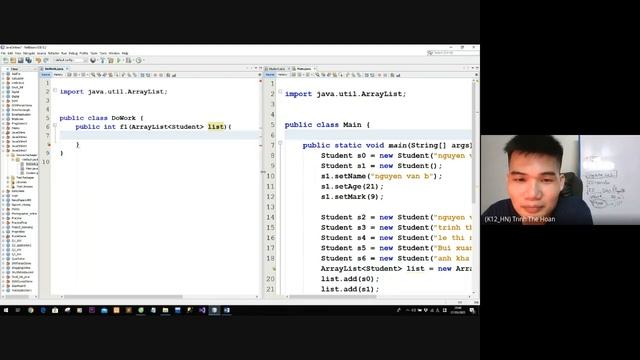The image size is (640, 360).
Task: Open the Window menu
Action: pyautogui.click(x=114, y=53)
